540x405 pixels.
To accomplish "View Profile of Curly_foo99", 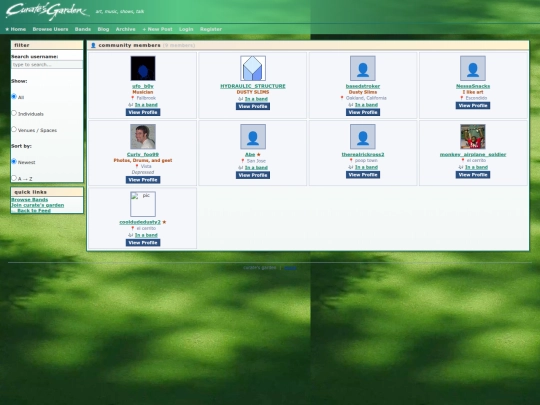I will tap(143, 180).
